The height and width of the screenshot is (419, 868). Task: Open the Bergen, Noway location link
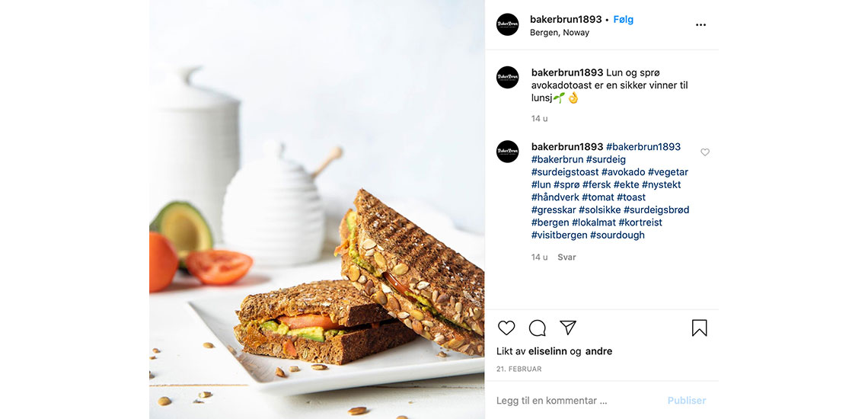click(559, 33)
